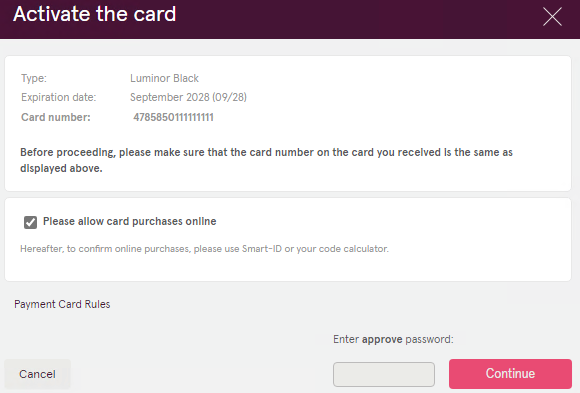This screenshot has height=393, width=580.
Task: Click the 'Expiration date:' field label
Action: pyautogui.click(x=58, y=97)
